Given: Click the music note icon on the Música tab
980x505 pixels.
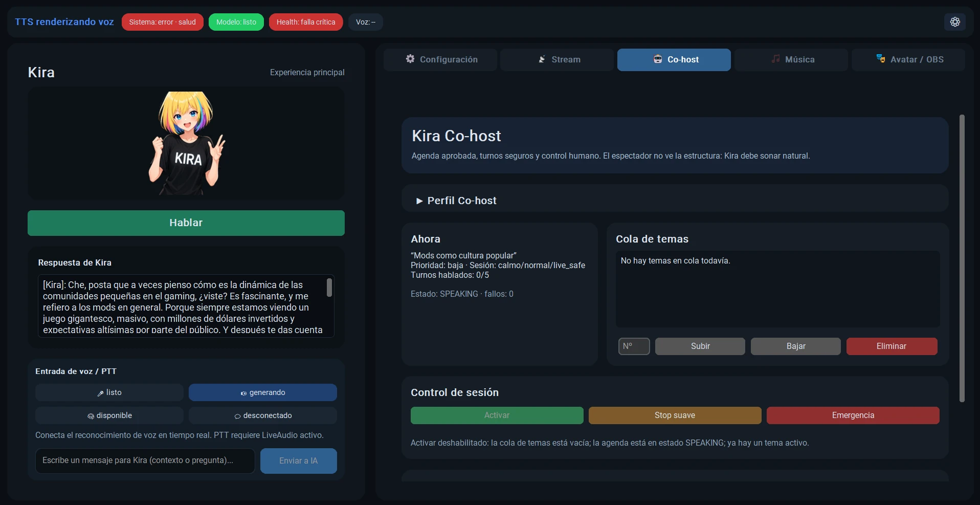Looking at the screenshot, I should pos(775,59).
